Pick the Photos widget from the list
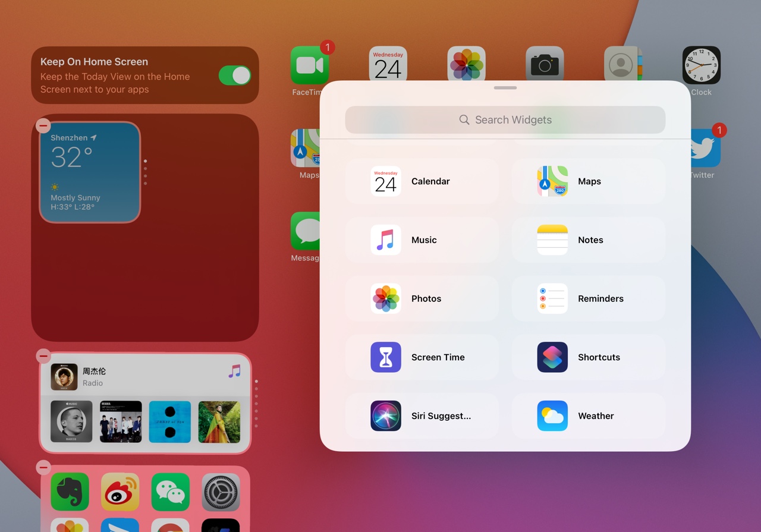The width and height of the screenshot is (761, 532). point(422,298)
